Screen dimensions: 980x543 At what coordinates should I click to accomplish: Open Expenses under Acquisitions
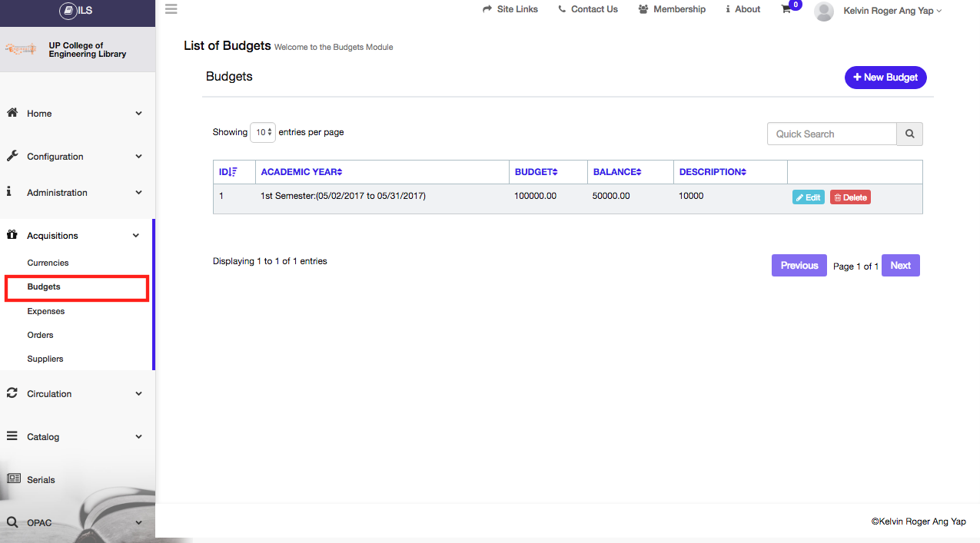point(46,311)
